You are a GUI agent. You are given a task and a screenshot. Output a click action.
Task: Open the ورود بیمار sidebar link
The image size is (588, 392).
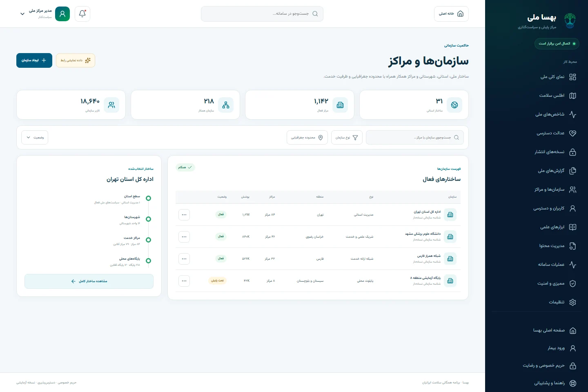coord(537,348)
